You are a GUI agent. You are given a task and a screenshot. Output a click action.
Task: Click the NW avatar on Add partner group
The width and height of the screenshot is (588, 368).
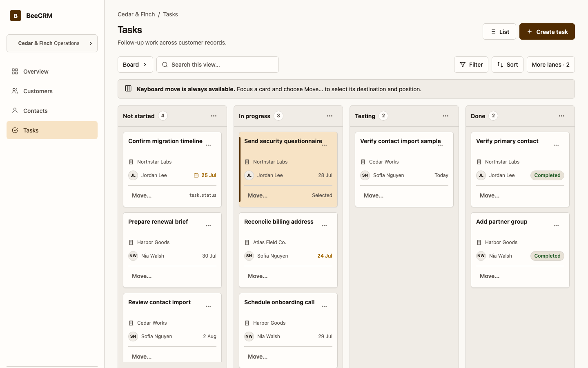[x=481, y=256]
